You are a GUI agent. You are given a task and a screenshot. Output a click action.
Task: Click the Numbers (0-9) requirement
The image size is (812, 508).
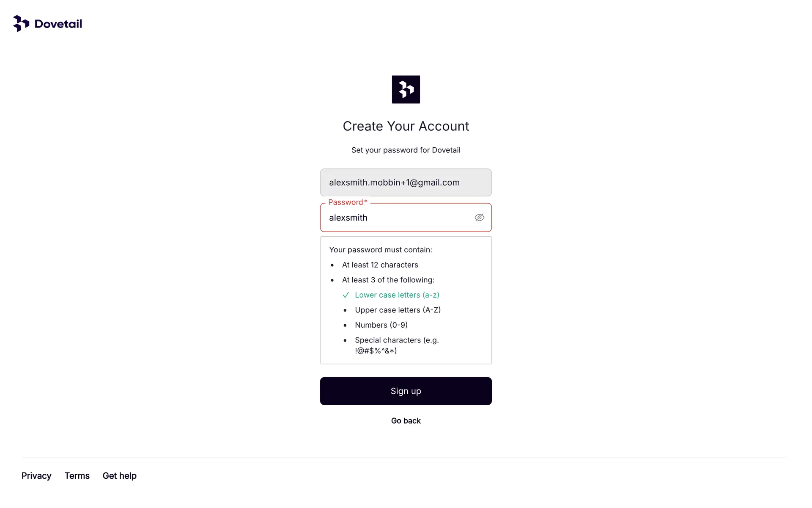point(381,325)
